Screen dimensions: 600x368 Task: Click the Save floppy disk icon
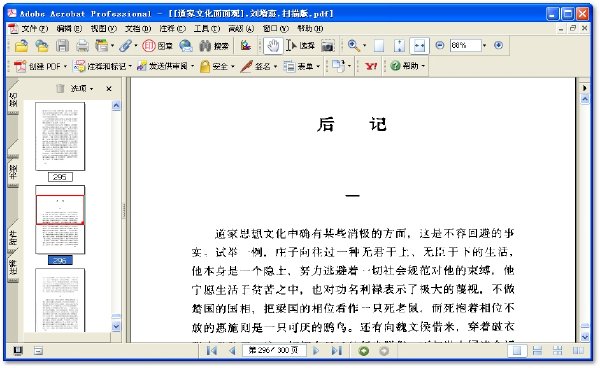click(62, 46)
